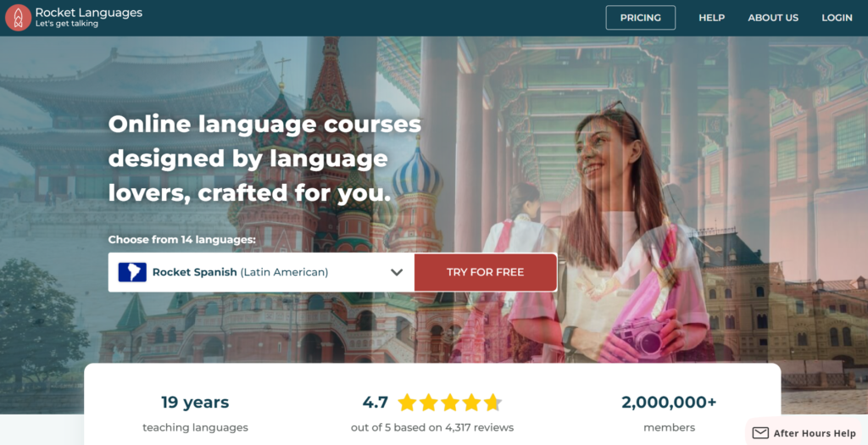Viewport: 868px width, 445px height.
Task: Open the PRICING page
Action: point(641,18)
